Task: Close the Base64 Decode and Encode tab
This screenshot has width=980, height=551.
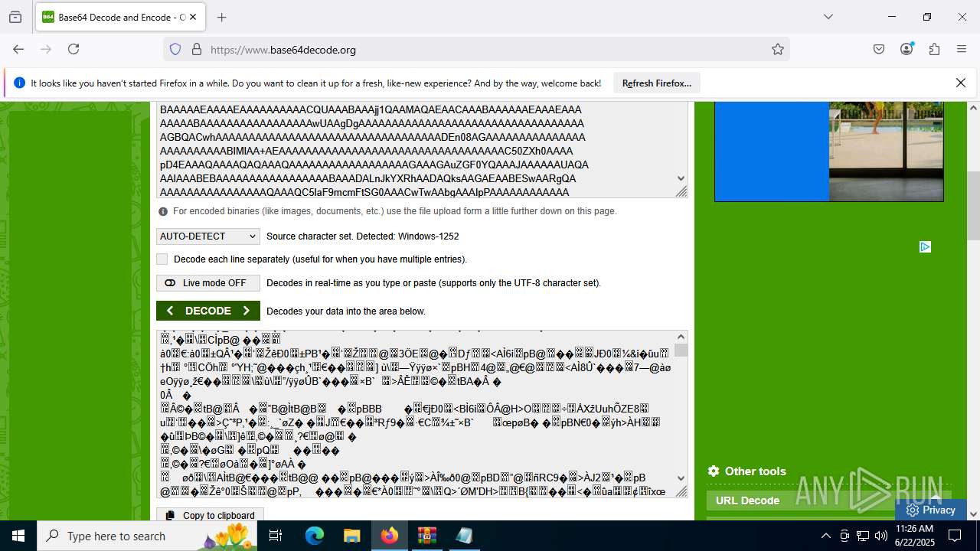Action: 194,17
